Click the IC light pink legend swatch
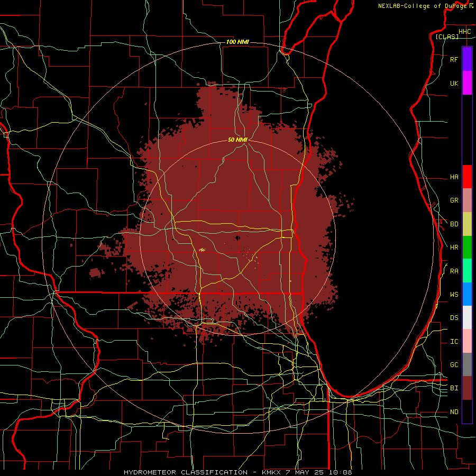 click(467, 341)
